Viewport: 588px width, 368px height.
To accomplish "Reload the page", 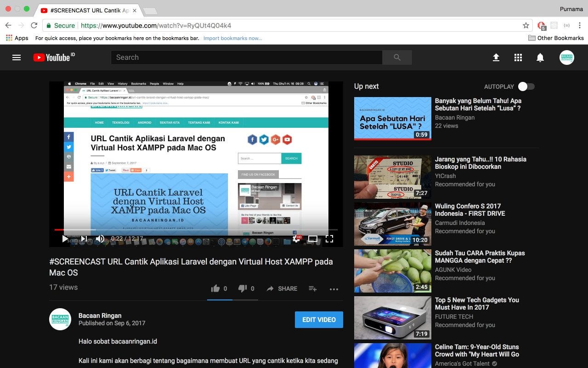I will 34,25.
